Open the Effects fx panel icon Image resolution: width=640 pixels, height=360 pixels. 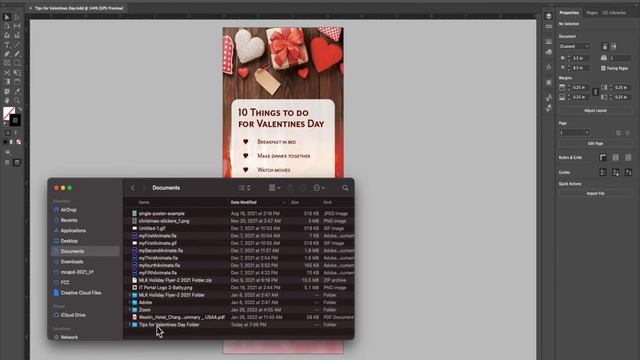[x=549, y=67]
